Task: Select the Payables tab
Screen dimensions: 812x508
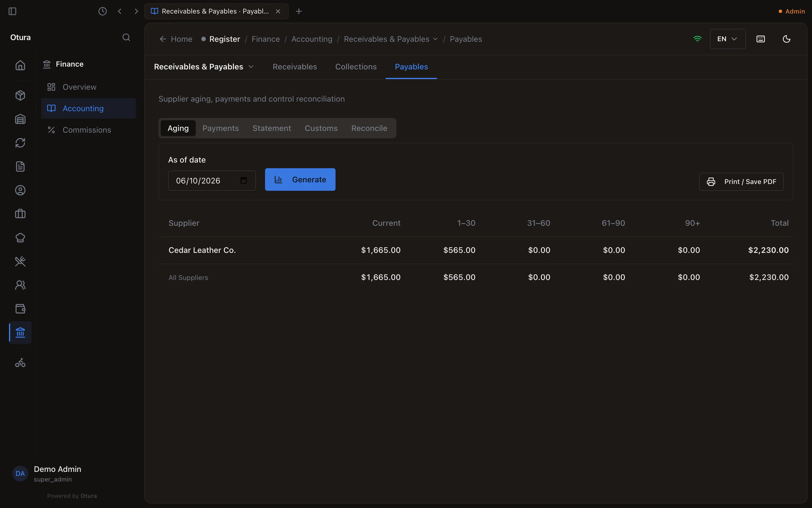Action: pyautogui.click(x=411, y=67)
